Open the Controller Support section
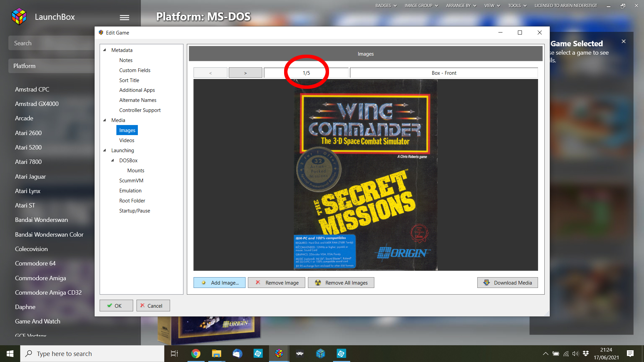This screenshot has height=362, width=644. click(x=140, y=110)
